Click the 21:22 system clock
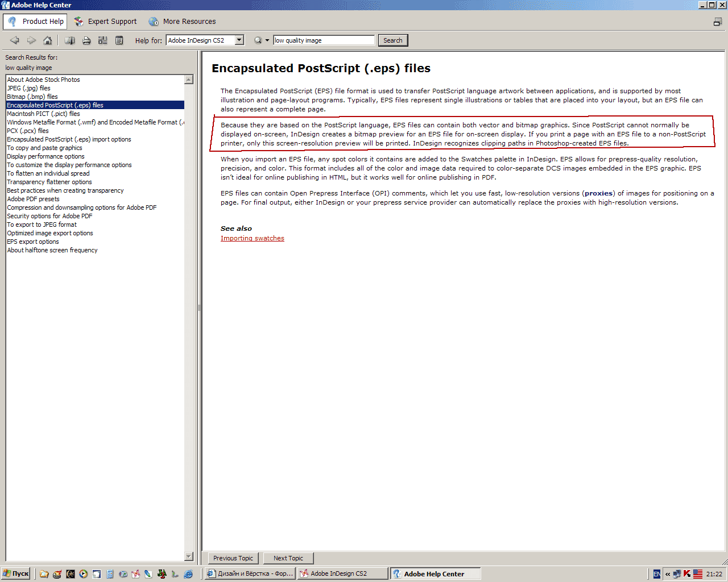The image size is (728, 582). [x=714, y=574]
